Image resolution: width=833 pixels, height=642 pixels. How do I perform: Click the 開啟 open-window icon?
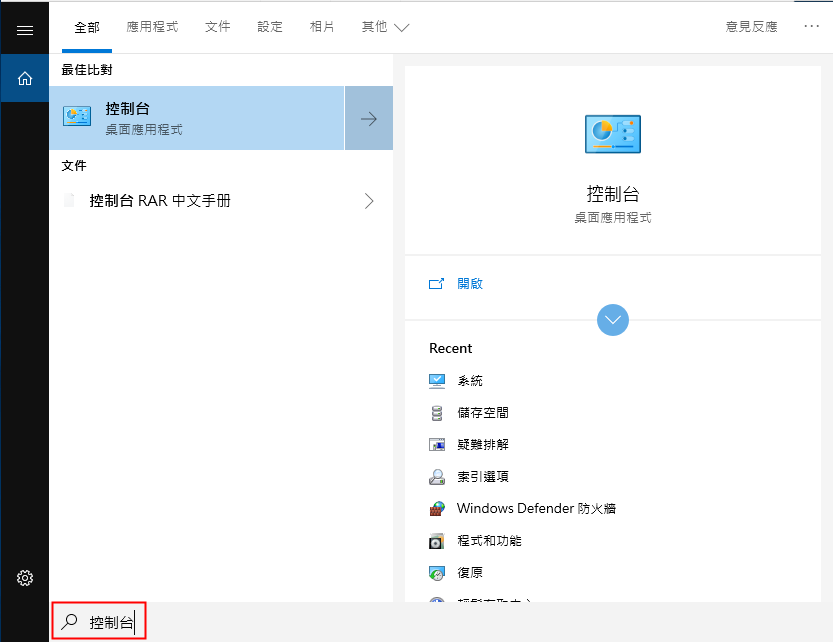click(x=436, y=284)
